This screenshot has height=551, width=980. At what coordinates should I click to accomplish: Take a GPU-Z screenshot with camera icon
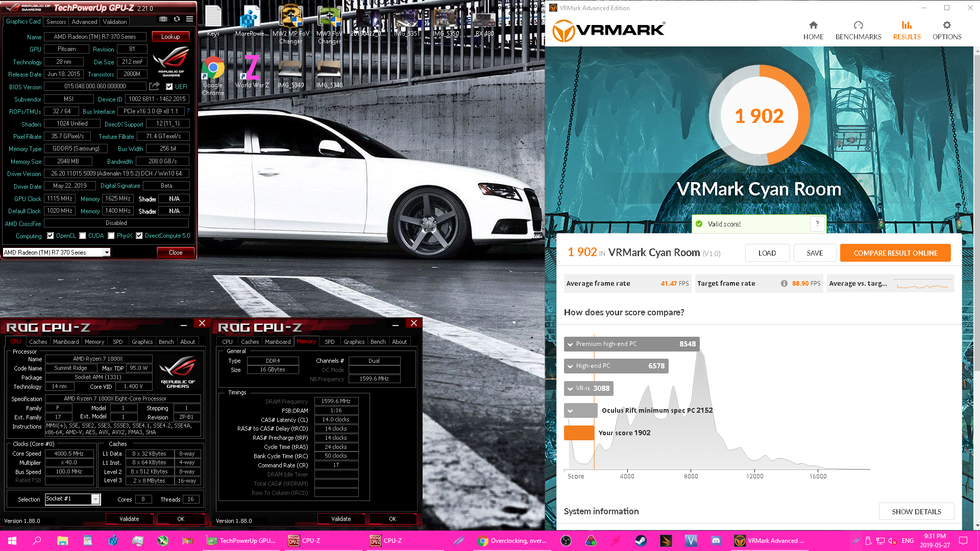click(163, 19)
